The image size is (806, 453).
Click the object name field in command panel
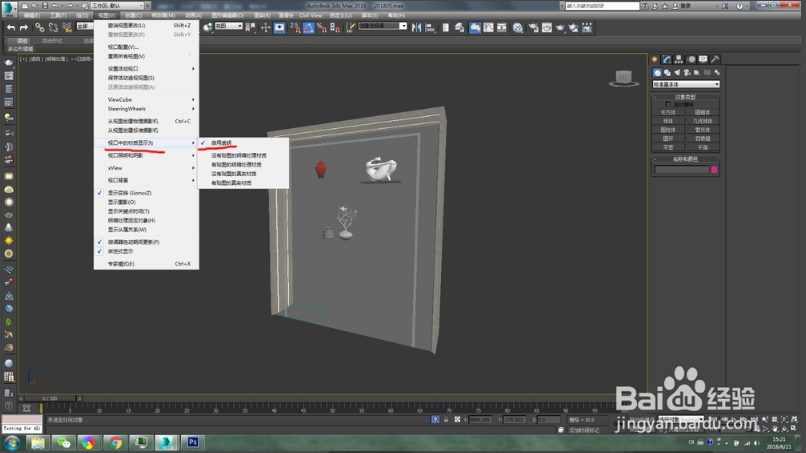pos(681,170)
